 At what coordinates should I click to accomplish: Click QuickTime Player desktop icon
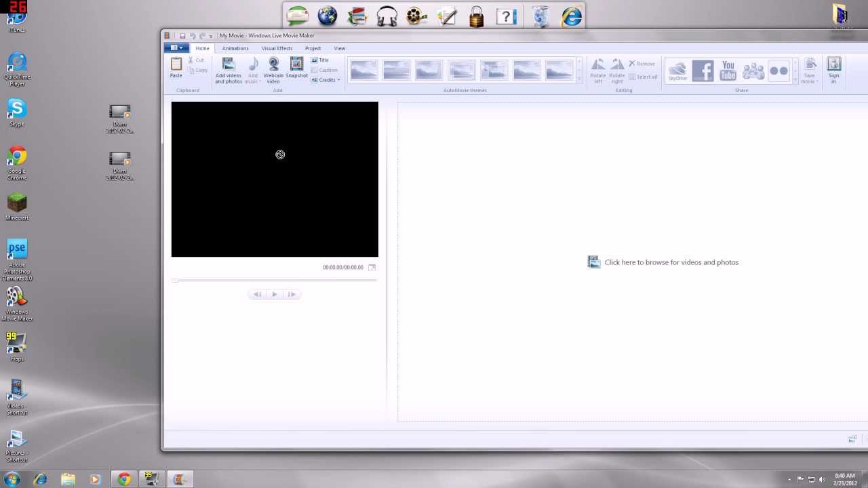[17, 69]
